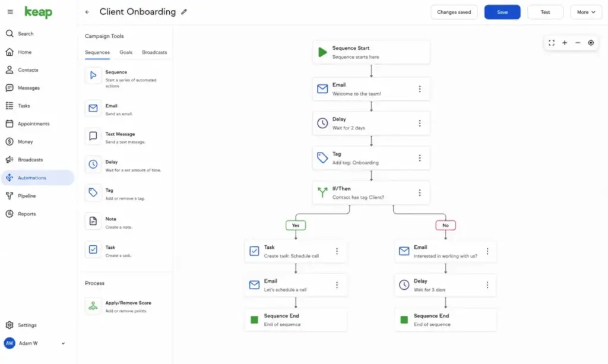Open the hamburger menu icon
608x364 pixels.
point(10,12)
